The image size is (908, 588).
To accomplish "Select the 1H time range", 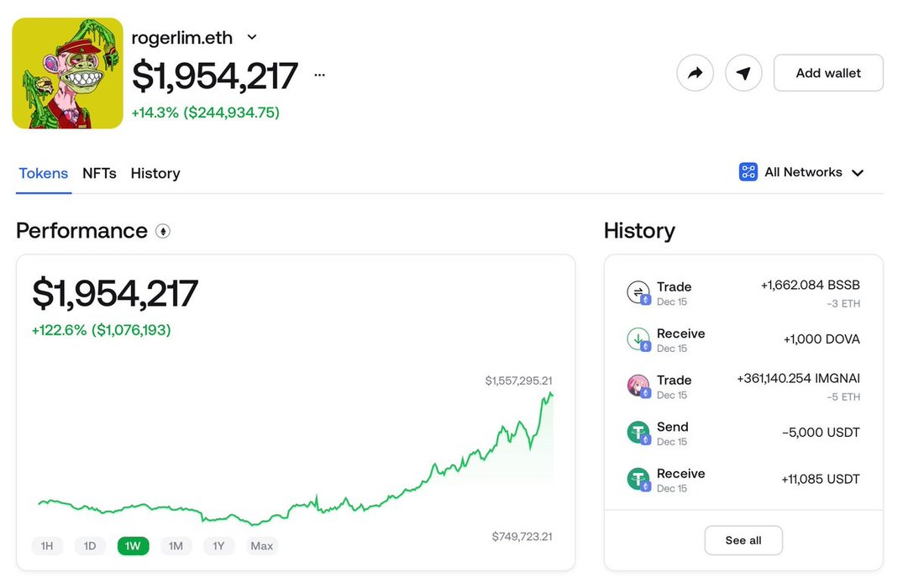I will coord(47,546).
